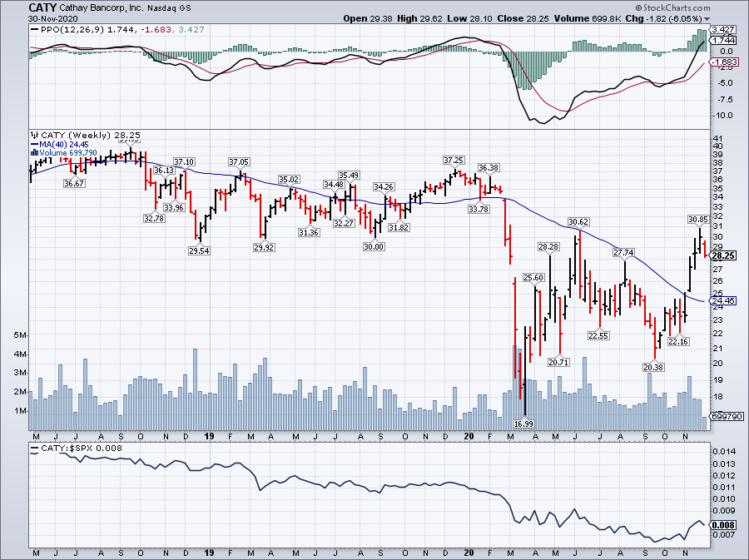The height and width of the screenshot is (560, 749).
Task: Click the 29.54 trough price marker
Action: coord(199,250)
